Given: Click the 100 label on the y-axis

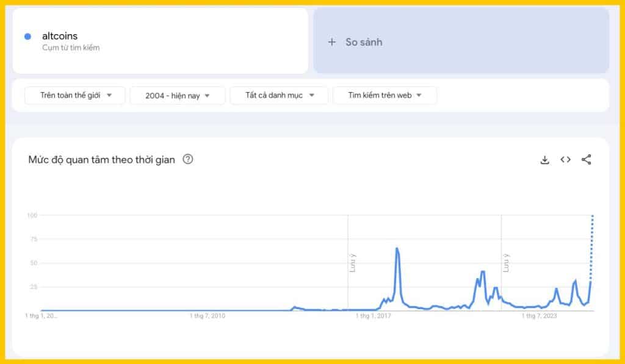Looking at the screenshot, I should click(32, 215).
